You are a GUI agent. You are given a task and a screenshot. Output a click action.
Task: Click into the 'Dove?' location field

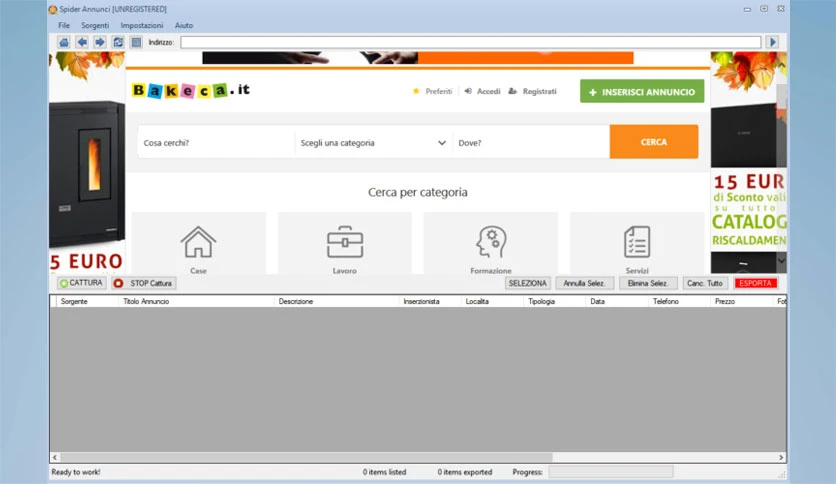coord(531,142)
